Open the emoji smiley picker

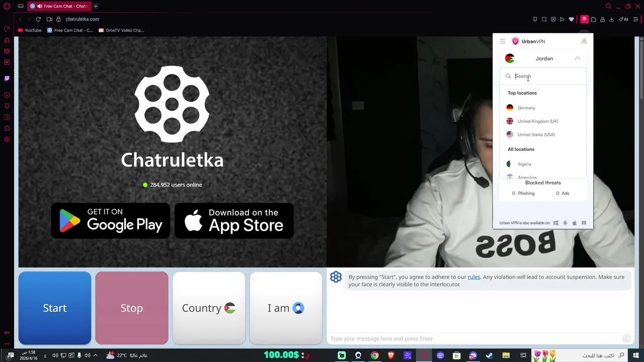pos(626,338)
